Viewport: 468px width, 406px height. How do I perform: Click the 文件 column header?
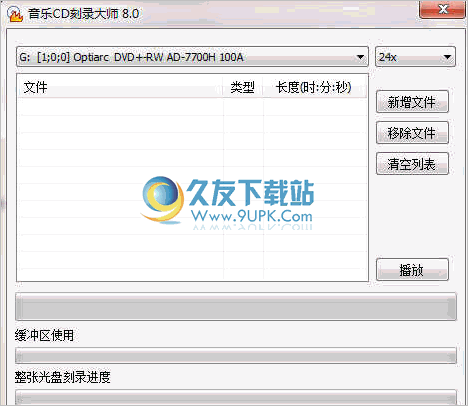pos(120,87)
